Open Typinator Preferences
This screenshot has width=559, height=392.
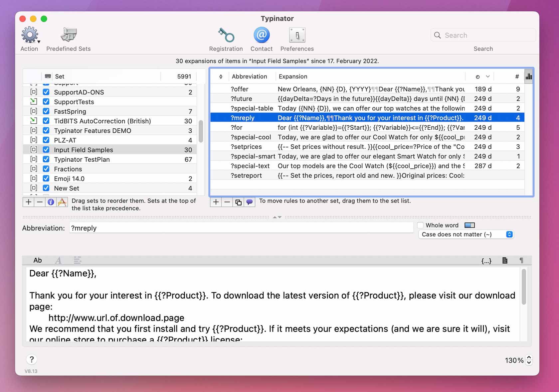297,35
